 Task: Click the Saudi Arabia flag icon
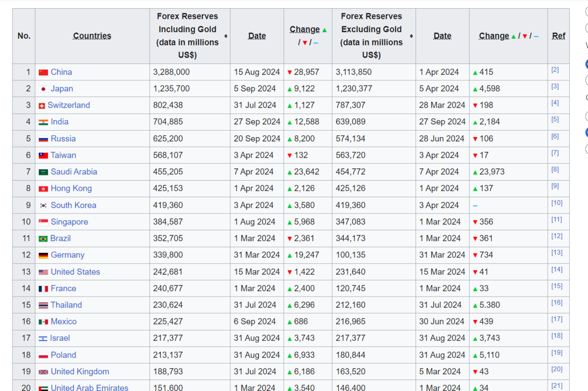coord(43,172)
